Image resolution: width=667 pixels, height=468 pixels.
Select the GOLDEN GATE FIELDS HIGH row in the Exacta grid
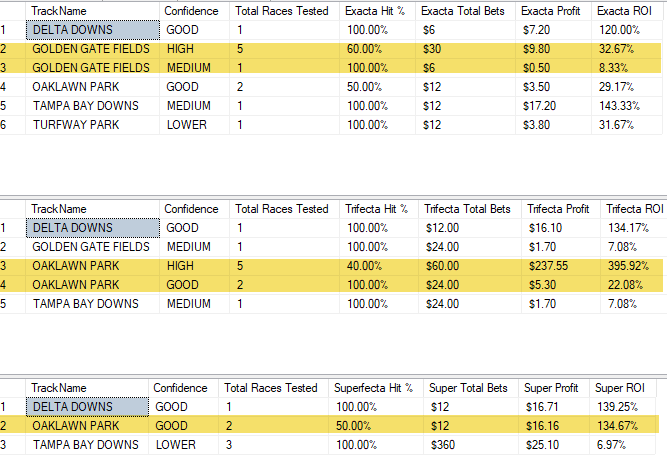331,49
